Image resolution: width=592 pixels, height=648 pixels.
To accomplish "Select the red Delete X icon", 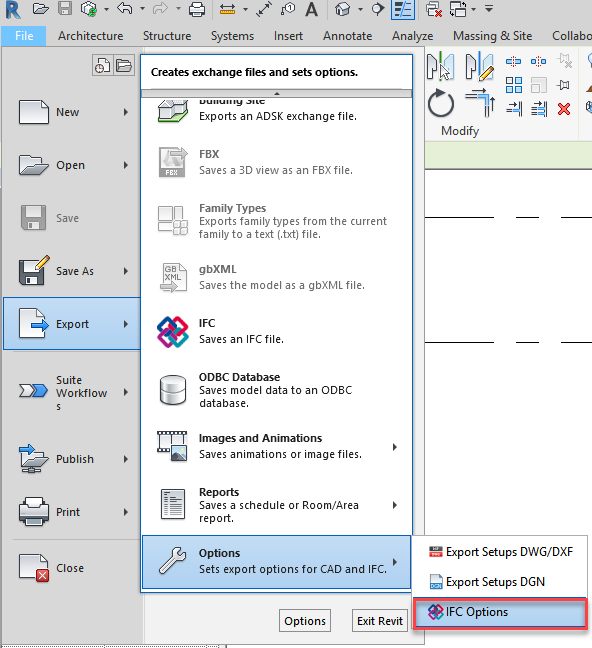I will [x=563, y=109].
